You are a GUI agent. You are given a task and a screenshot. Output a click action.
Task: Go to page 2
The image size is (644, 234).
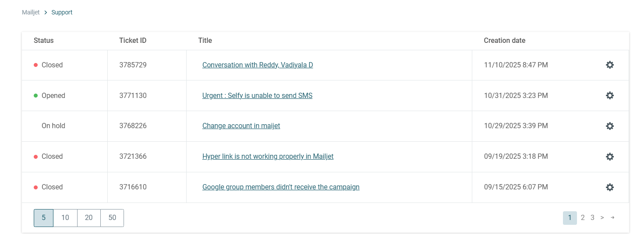[583, 218]
